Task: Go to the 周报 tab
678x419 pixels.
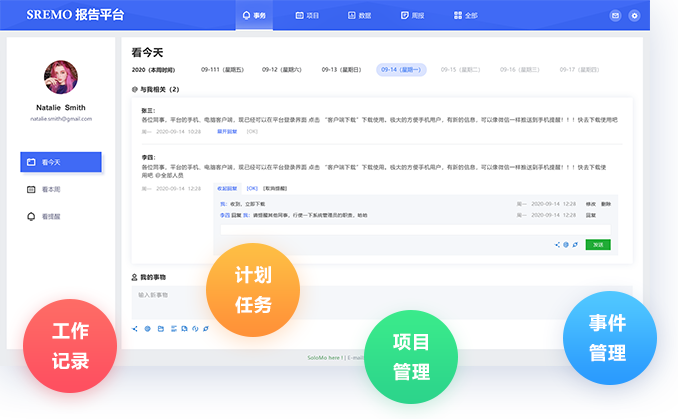Action: pyautogui.click(x=412, y=16)
